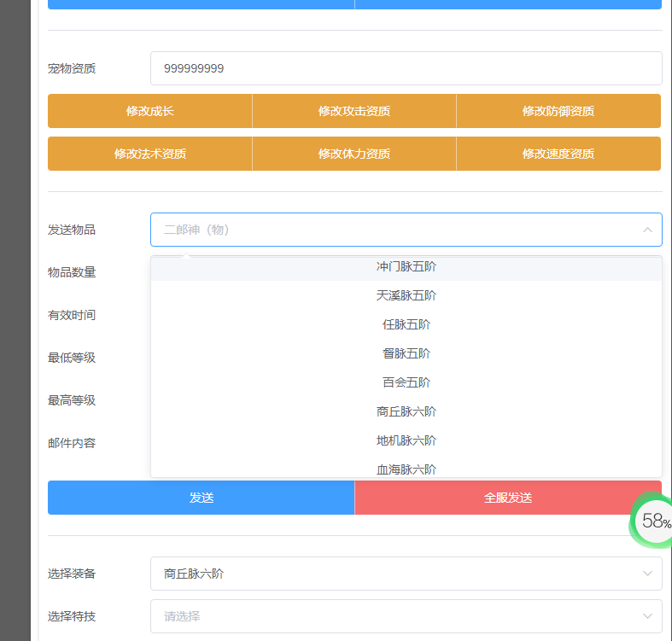Focus the 宠物资质 input field
The height and width of the screenshot is (641, 672).
[406, 68]
